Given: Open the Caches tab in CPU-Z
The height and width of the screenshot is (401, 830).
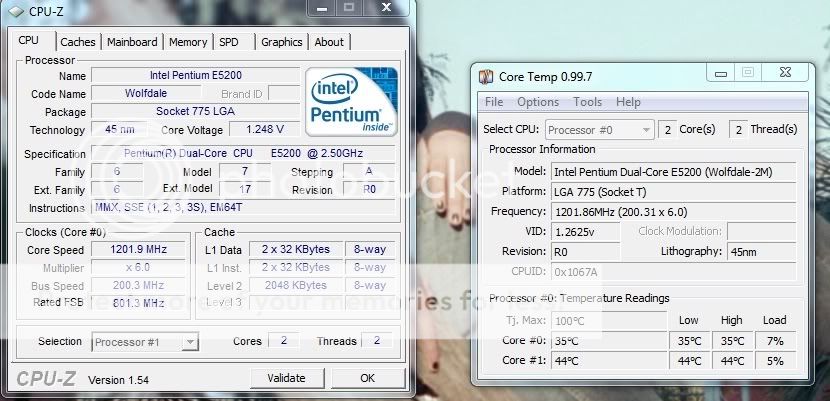Looking at the screenshot, I should [x=78, y=42].
